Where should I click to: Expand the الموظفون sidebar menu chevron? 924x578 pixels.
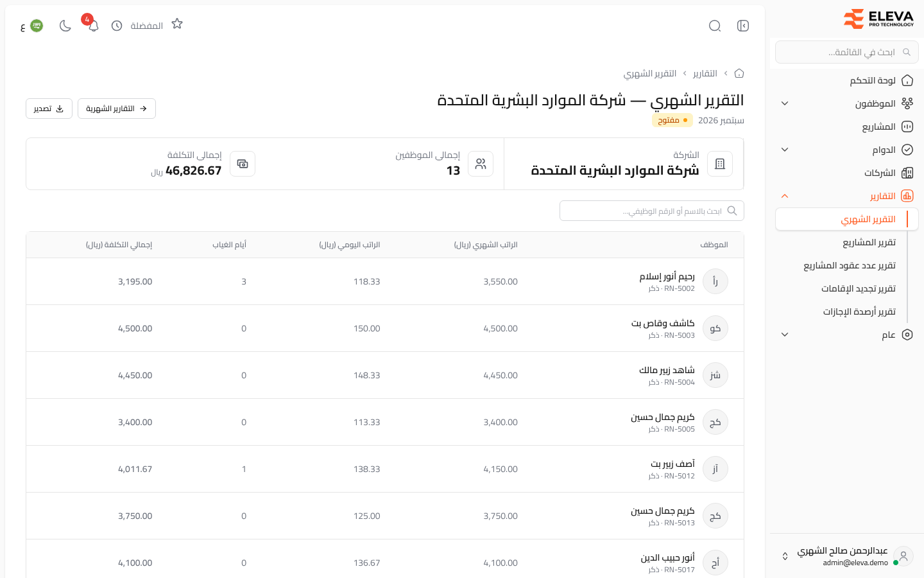[785, 103]
